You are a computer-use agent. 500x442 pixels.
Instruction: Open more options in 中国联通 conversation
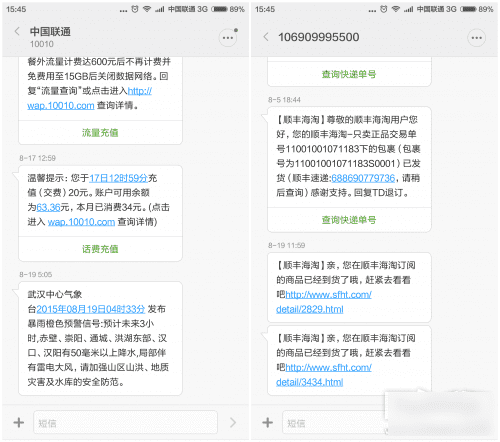tap(228, 38)
